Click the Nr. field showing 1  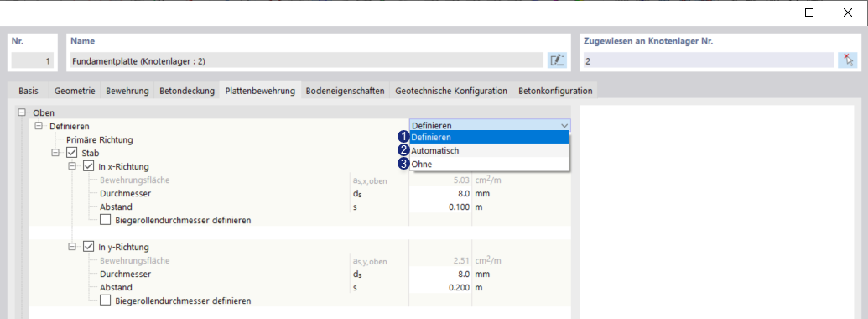coord(32,61)
